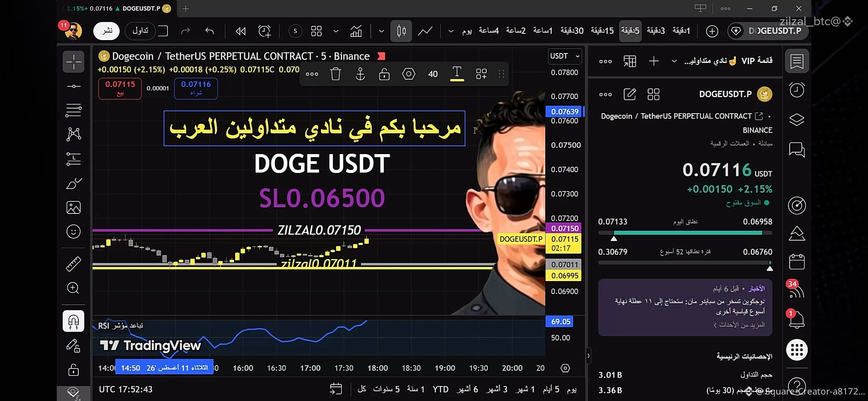This screenshot has height=401, width=868.
Task: Switch to the 1دقيقة timeframe
Action: click(681, 31)
